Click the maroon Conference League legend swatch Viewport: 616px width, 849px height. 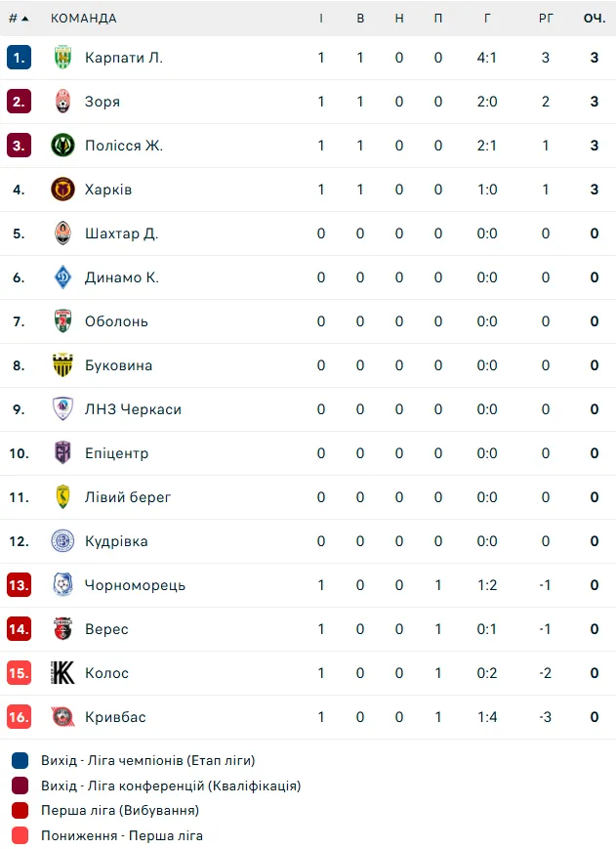coord(20,785)
